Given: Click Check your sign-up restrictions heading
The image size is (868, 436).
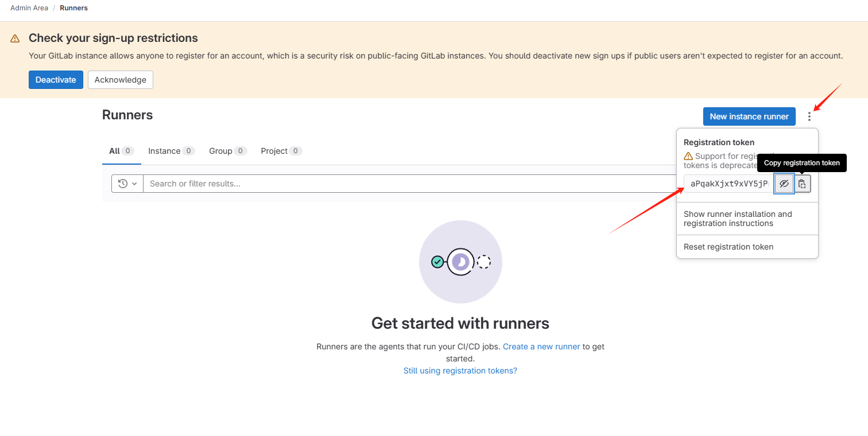Looking at the screenshot, I should 113,38.
